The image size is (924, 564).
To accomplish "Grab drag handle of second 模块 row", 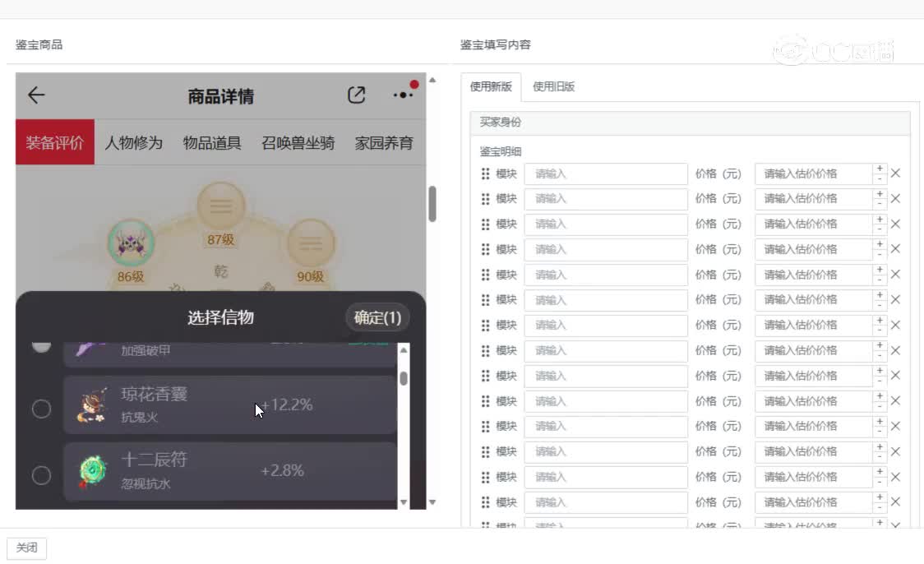I will [x=485, y=199].
